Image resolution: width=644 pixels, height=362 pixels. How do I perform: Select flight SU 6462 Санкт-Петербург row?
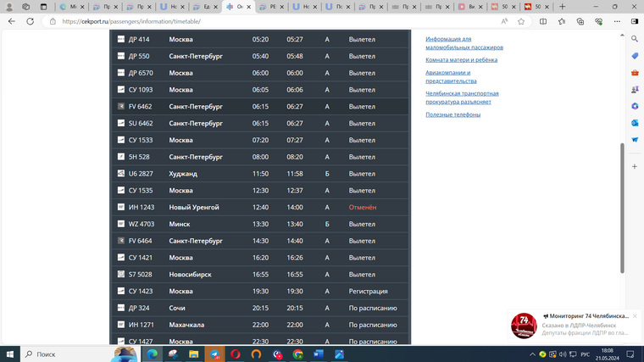click(260, 123)
